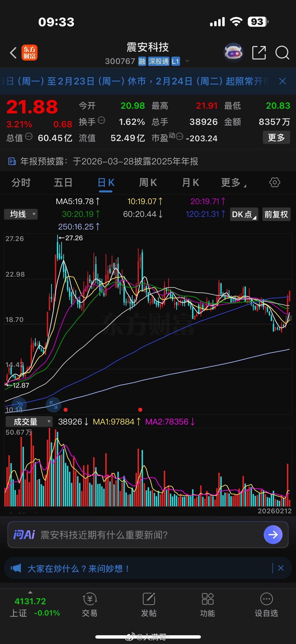Tap the 深股通 badge

(159, 61)
